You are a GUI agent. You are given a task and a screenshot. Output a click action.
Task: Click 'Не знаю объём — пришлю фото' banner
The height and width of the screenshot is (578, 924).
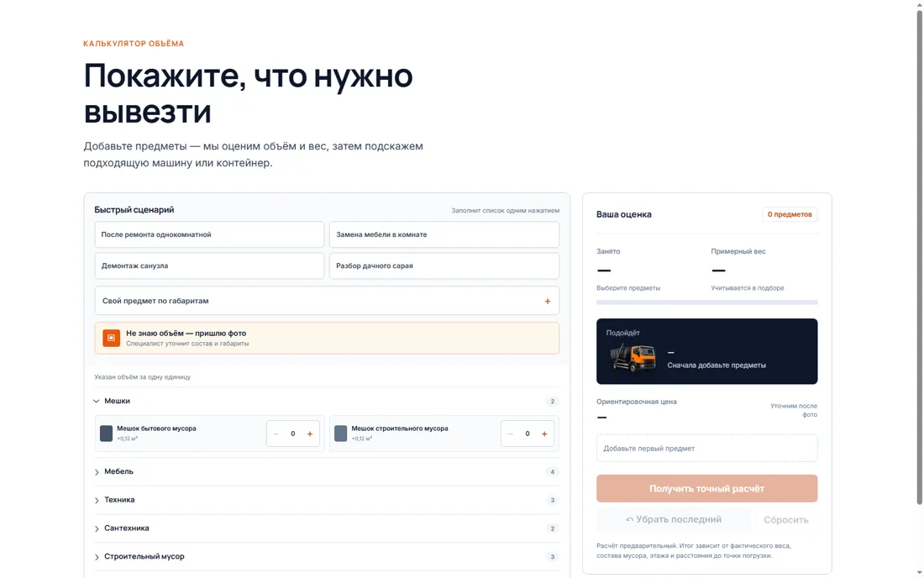tap(327, 338)
